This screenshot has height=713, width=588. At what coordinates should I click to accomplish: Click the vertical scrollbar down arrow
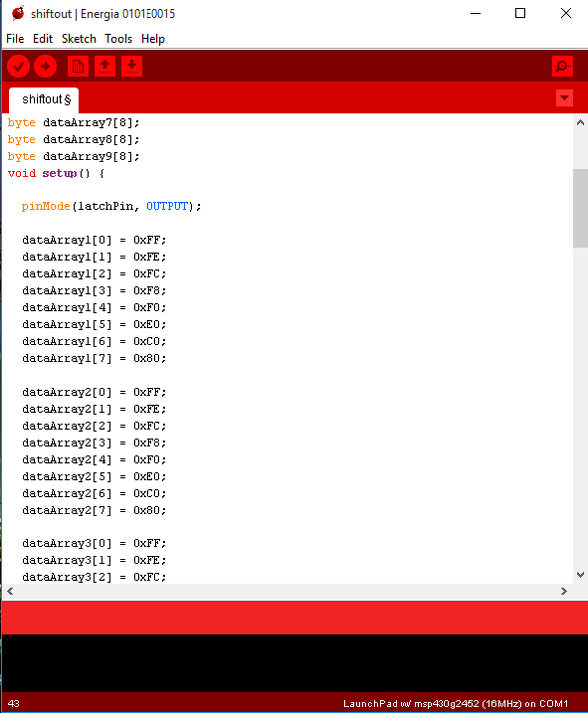tap(580, 575)
